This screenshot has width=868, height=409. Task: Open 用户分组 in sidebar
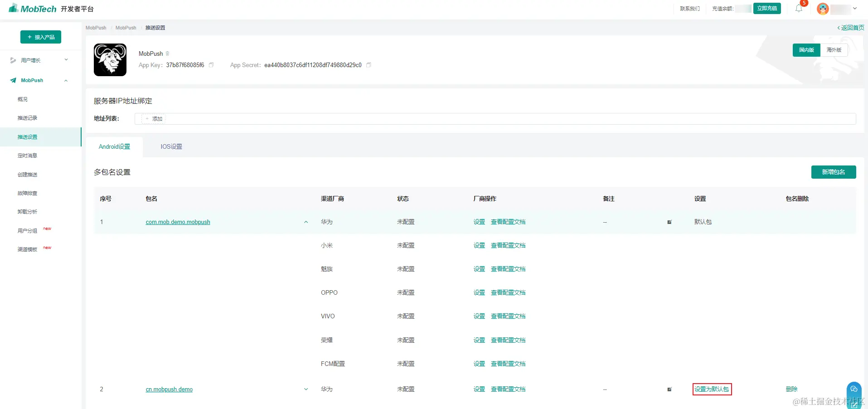pyautogui.click(x=27, y=231)
